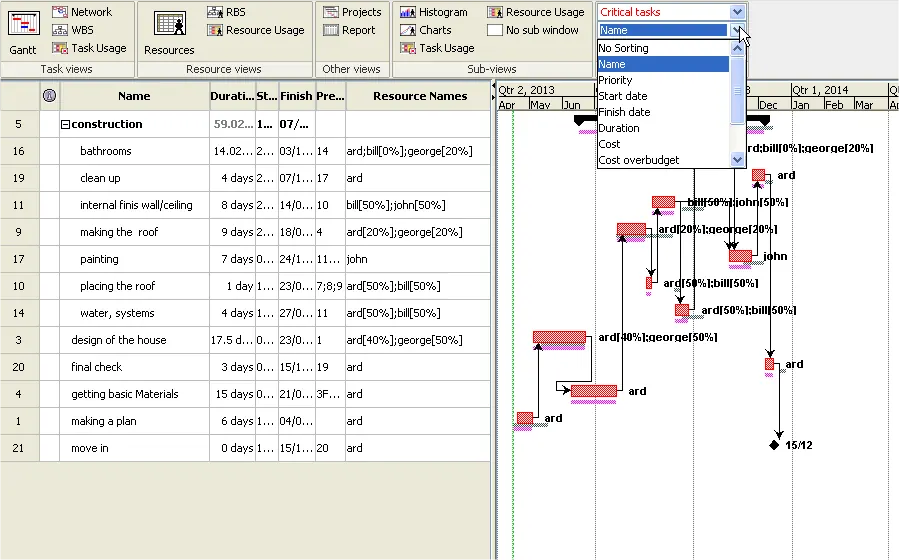Choose Name in the sorting list

[663, 64]
